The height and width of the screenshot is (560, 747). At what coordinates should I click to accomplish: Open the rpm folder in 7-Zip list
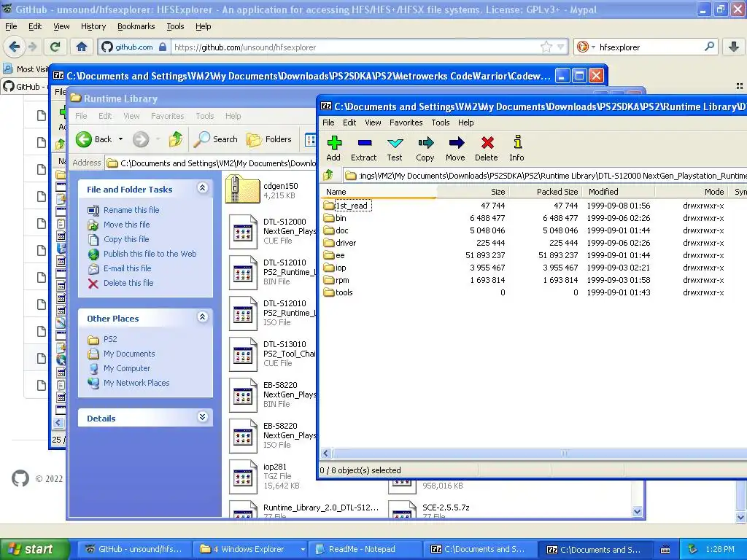pos(336,280)
